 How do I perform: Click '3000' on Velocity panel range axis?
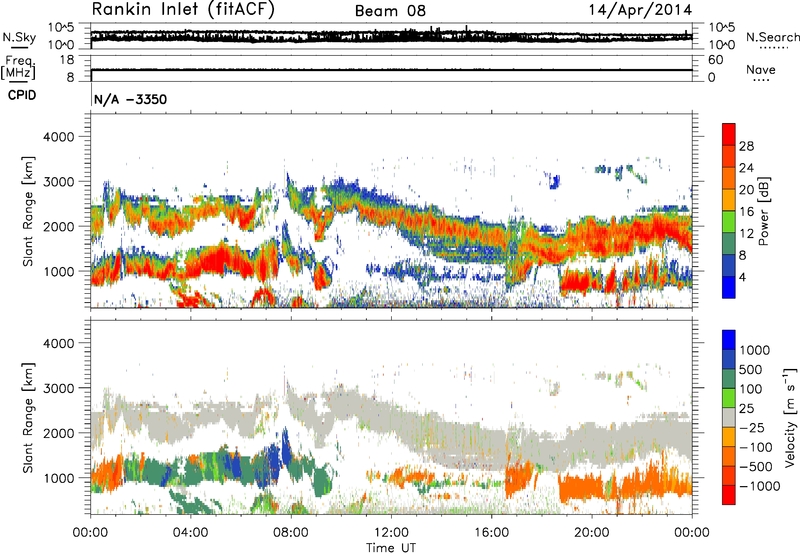click(58, 388)
